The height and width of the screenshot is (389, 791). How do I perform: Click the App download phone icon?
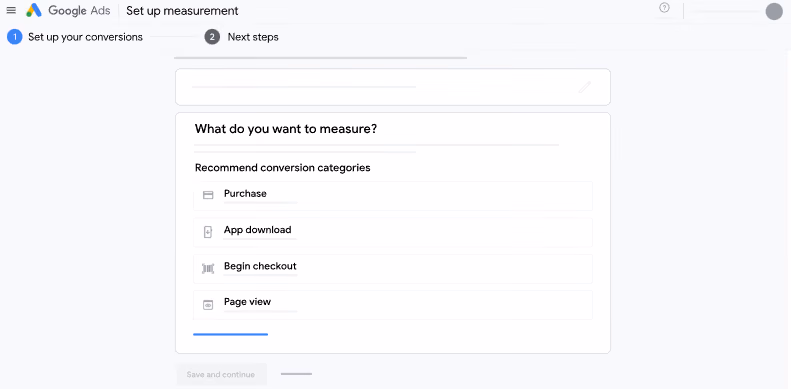208,232
